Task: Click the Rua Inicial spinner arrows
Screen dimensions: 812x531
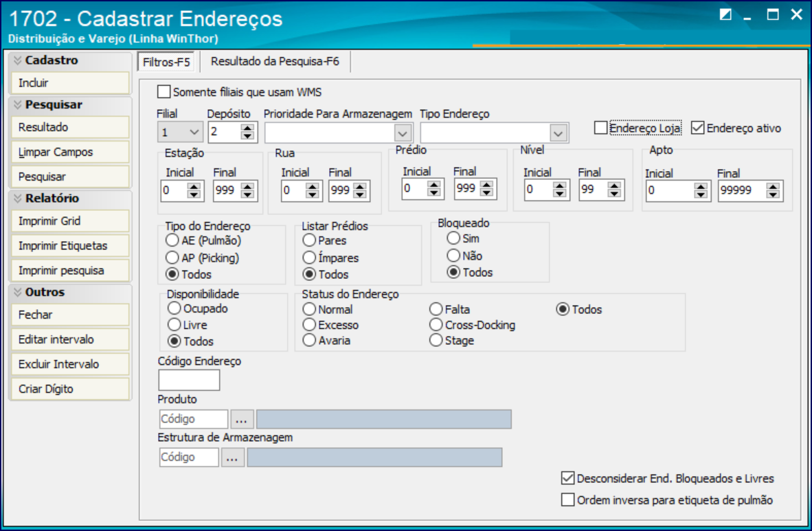Action: (x=312, y=191)
